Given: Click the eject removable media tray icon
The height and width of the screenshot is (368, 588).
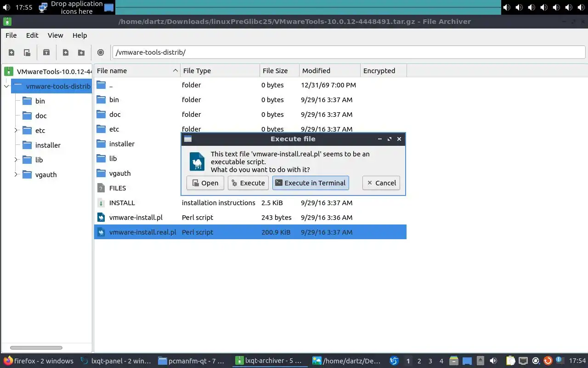Looking at the screenshot, I should tap(480, 361).
